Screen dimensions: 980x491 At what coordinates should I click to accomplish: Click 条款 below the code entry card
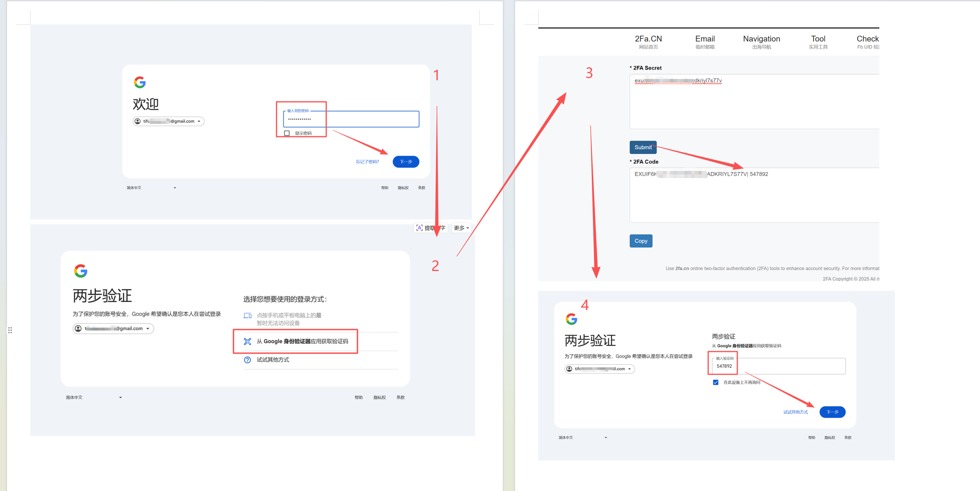pyautogui.click(x=848, y=438)
